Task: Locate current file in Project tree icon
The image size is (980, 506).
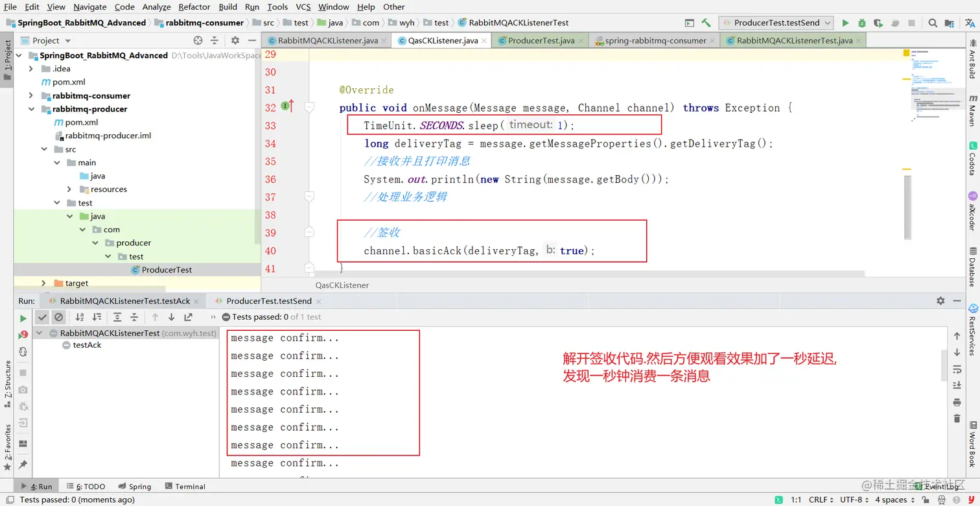Action: click(x=198, y=40)
